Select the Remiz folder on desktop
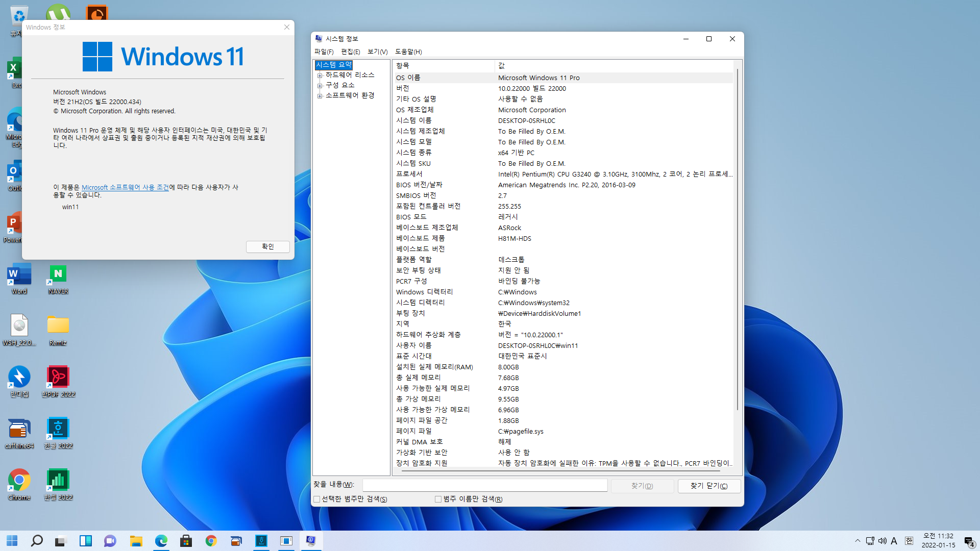The width and height of the screenshot is (980, 551). point(58,330)
